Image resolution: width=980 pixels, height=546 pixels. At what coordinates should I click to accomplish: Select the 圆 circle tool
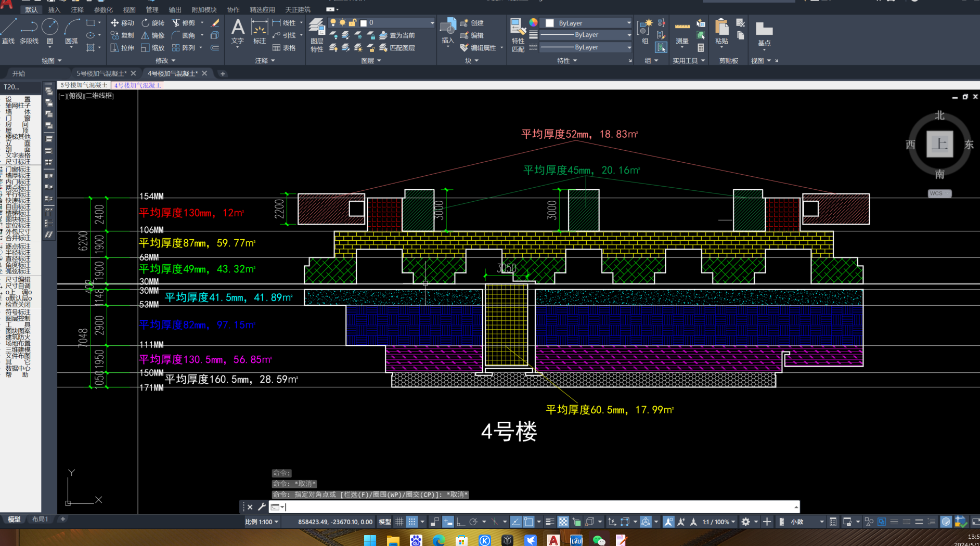pyautogui.click(x=50, y=31)
